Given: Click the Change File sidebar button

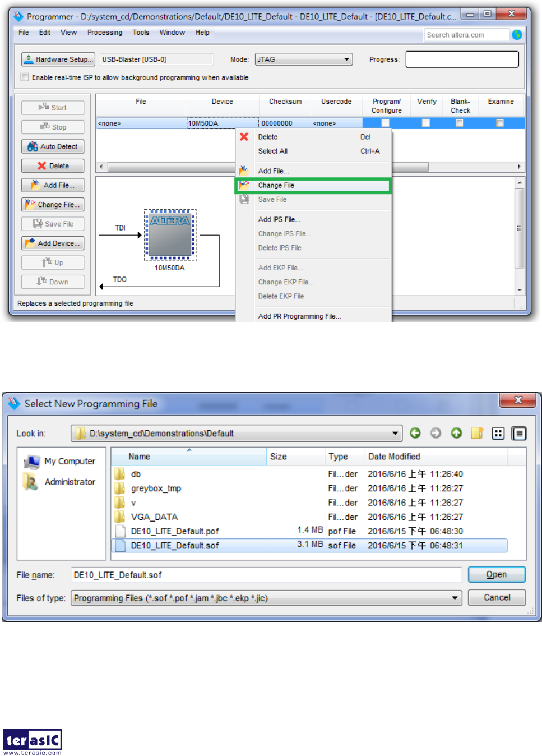Looking at the screenshot, I should 53,205.
